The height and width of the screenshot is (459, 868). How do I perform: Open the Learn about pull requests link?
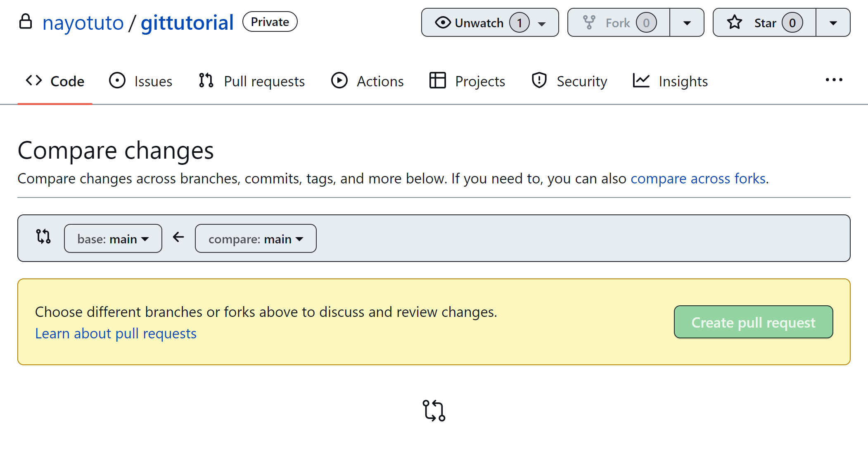coord(116,333)
